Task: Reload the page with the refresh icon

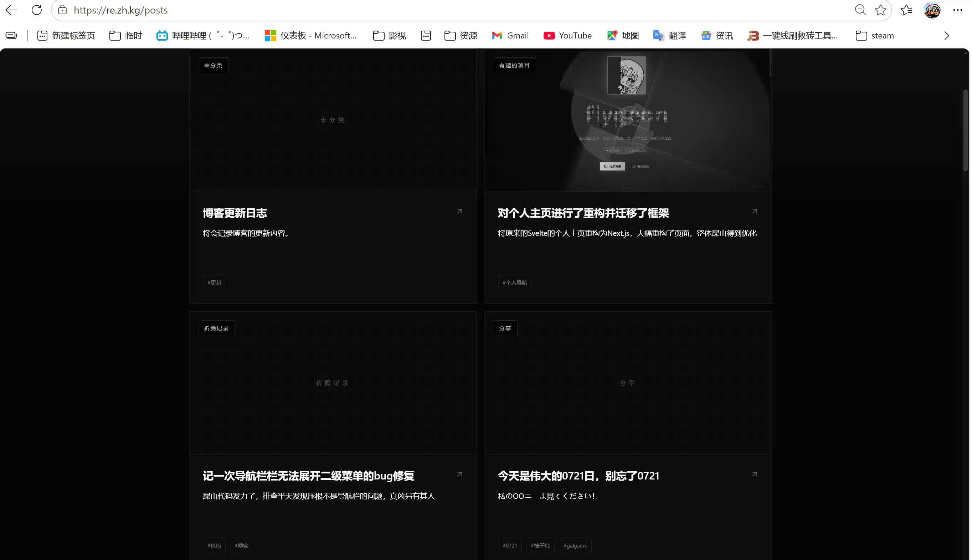Action: pyautogui.click(x=37, y=10)
